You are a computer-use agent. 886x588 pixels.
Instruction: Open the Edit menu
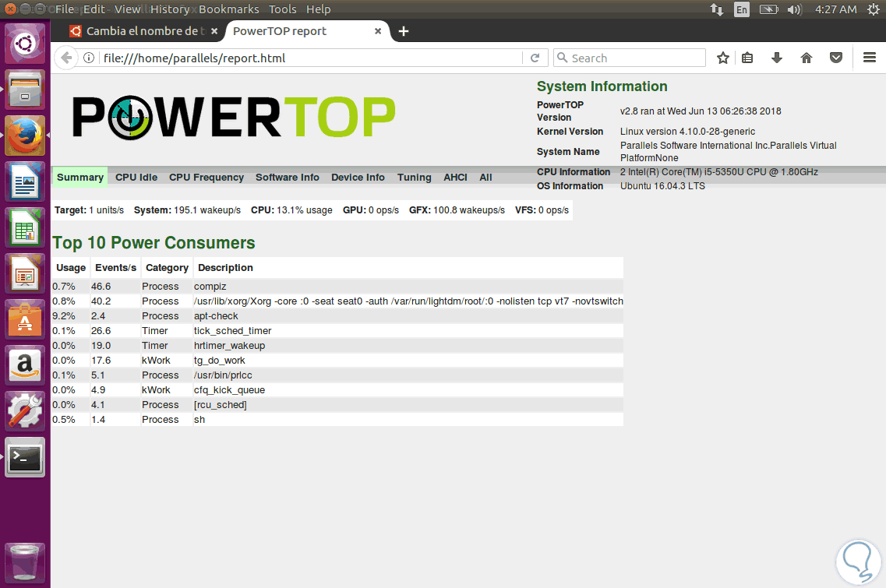pos(94,9)
